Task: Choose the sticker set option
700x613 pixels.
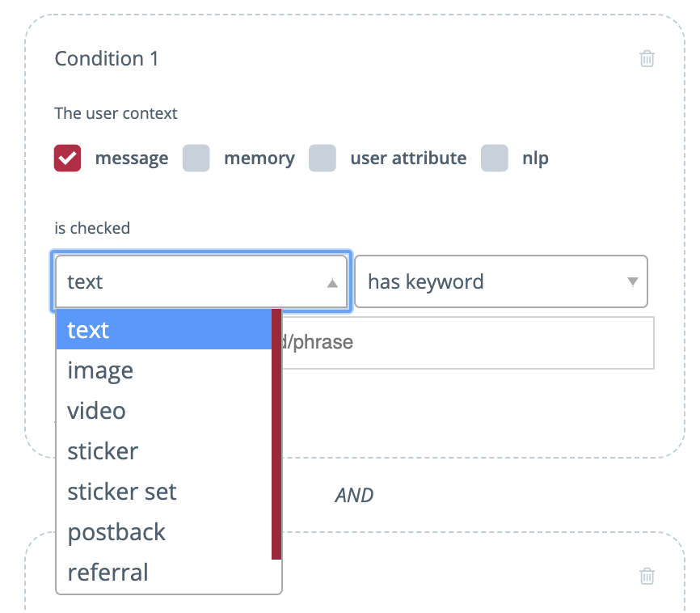Action: [163, 492]
